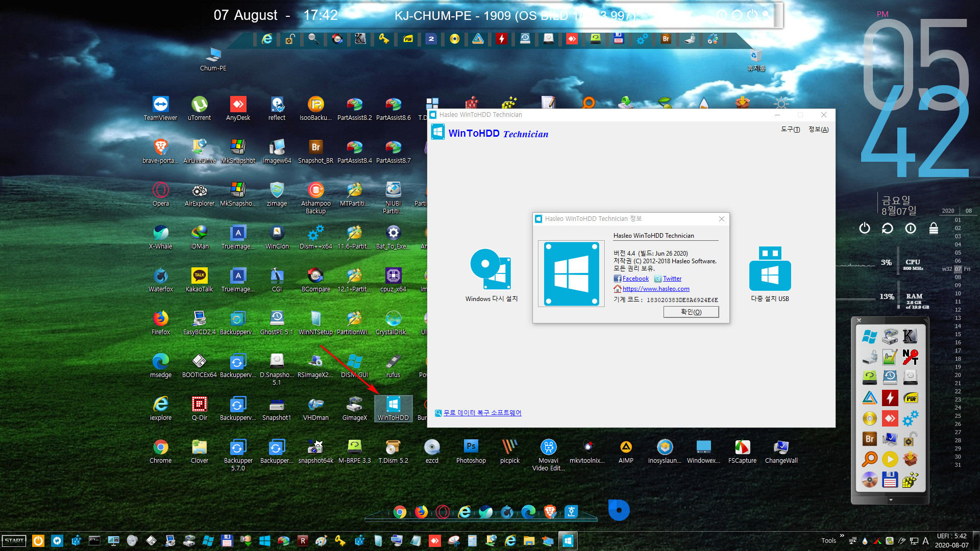
Task: Click the PDF icon in the side launcher panel
Action: [911, 398]
